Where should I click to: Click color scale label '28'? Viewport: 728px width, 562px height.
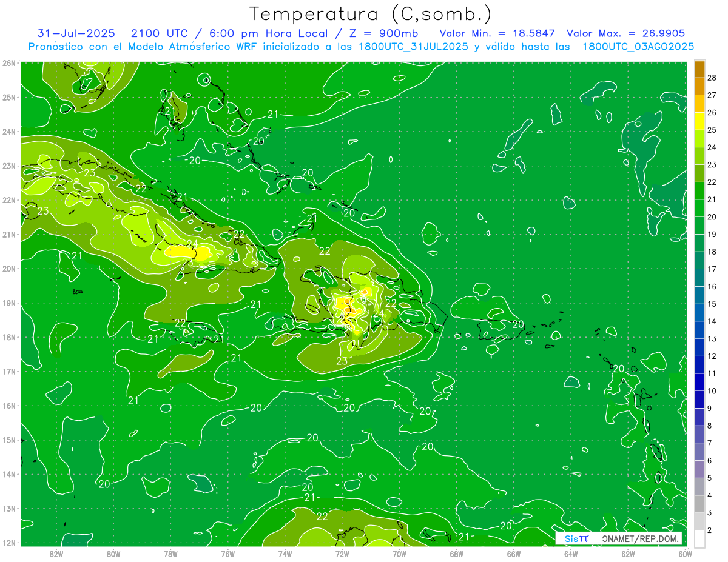tap(712, 78)
